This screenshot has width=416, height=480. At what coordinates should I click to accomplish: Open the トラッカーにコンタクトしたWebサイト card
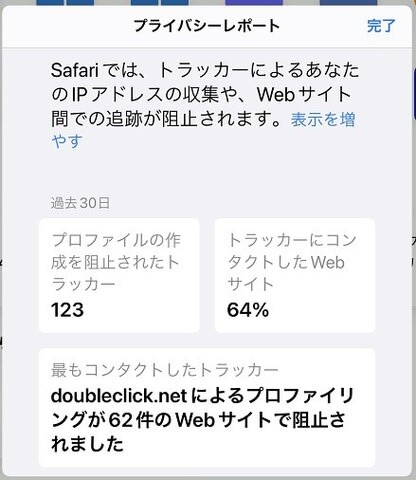[x=295, y=275]
